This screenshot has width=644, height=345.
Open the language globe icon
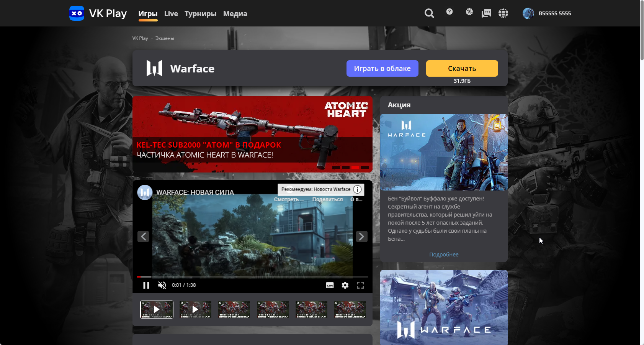503,13
